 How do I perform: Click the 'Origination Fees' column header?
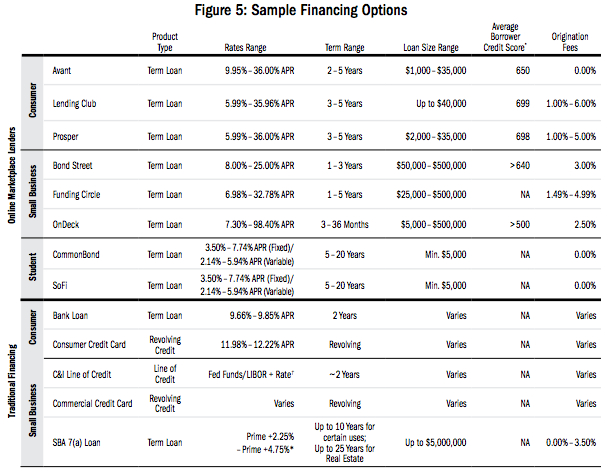(570, 43)
